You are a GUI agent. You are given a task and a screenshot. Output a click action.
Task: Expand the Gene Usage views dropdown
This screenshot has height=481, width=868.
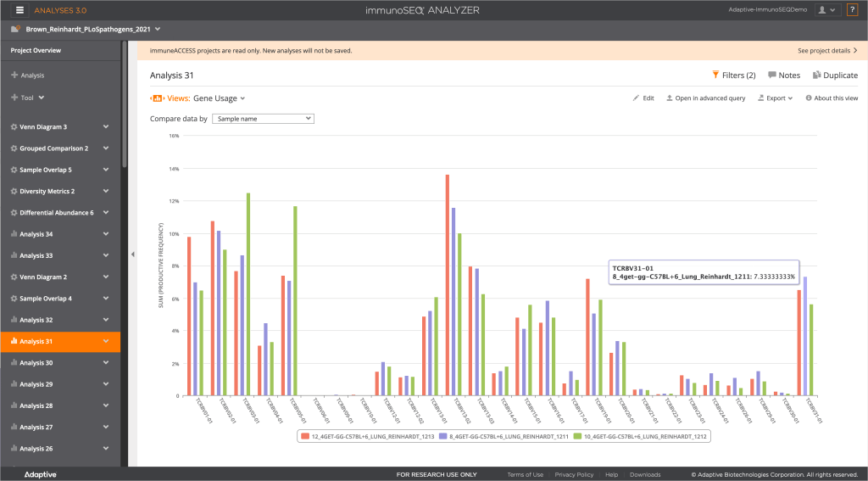pos(219,98)
